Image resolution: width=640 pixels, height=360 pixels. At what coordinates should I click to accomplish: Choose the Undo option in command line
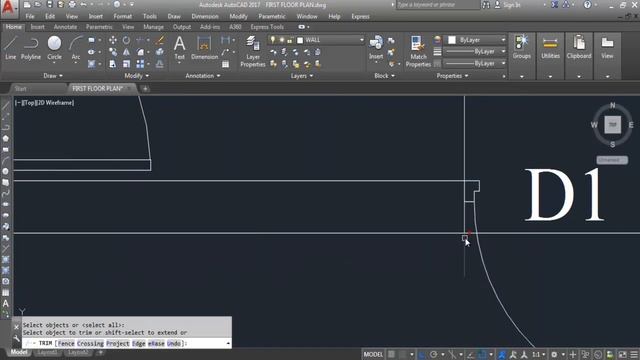173,344
